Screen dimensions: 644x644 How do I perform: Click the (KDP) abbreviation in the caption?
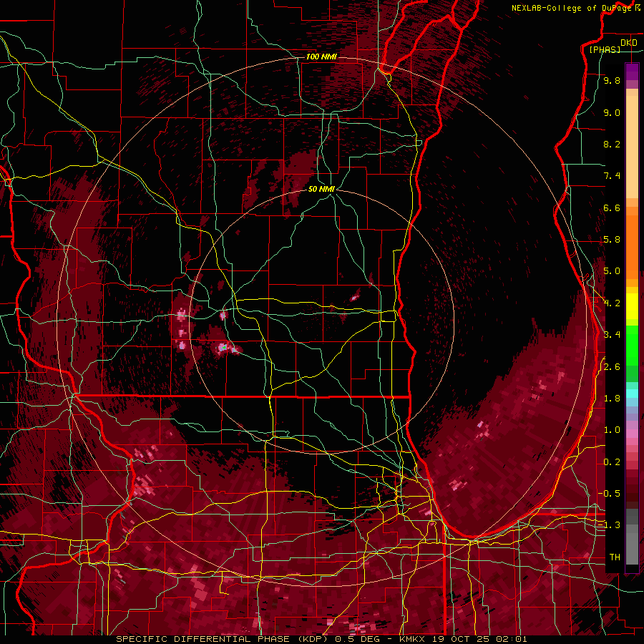tap(312, 639)
